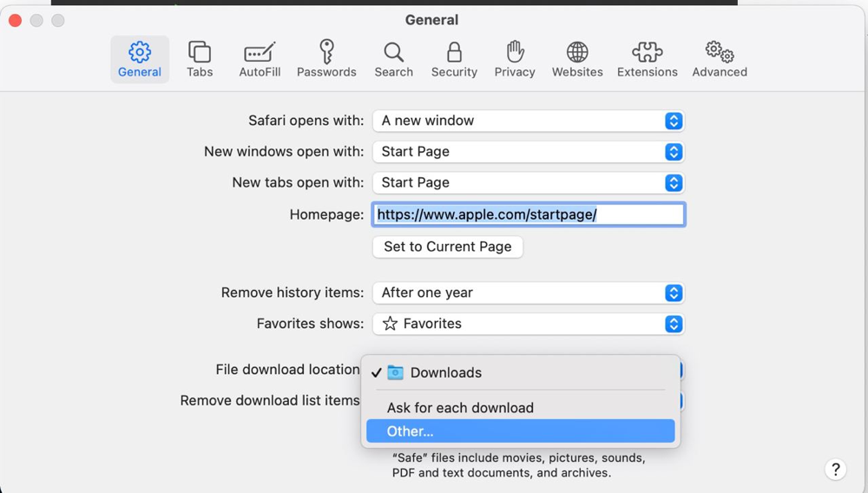Open the Search magnifier settings
Screen dimensions: 868x493
393,59
